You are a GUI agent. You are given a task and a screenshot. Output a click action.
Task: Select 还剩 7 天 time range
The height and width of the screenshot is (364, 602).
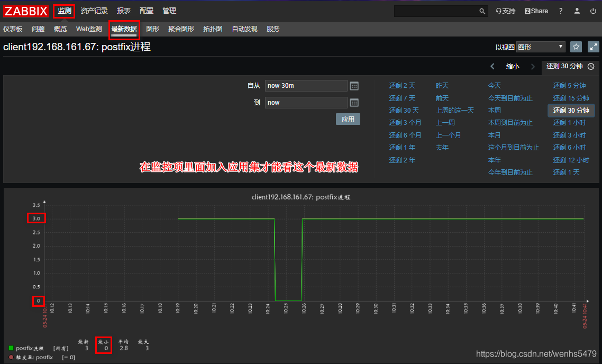click(402, 98)
